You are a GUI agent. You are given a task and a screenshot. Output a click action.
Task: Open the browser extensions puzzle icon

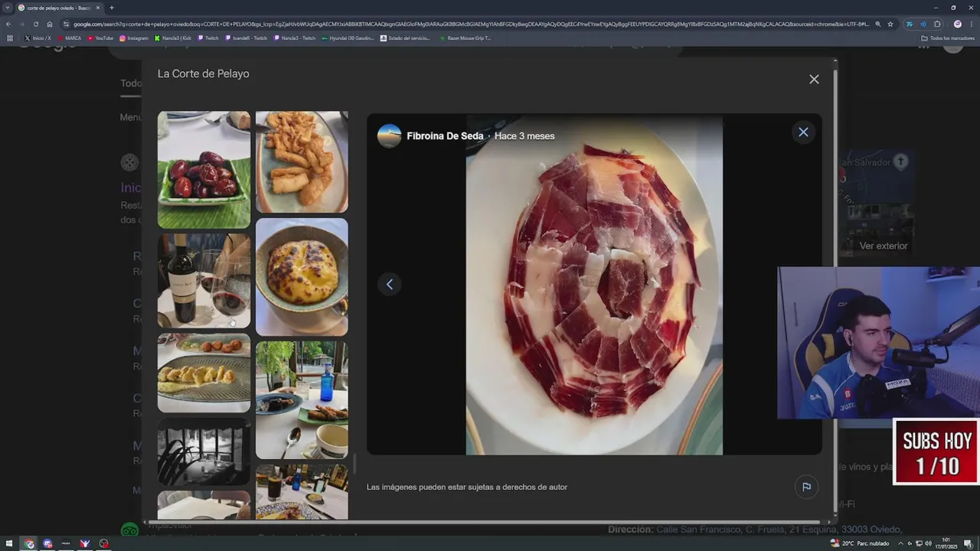click(937, 24)
